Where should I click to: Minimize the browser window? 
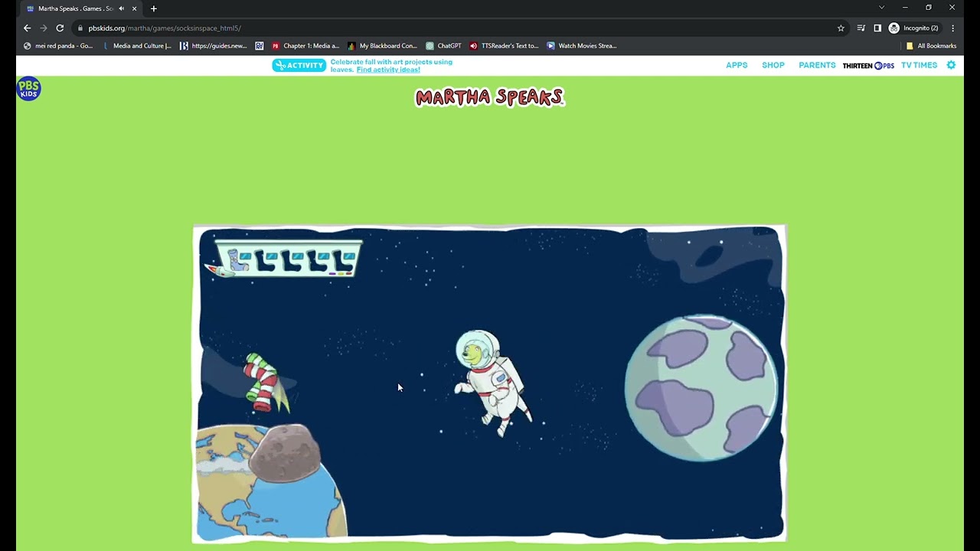coord(905,8)
